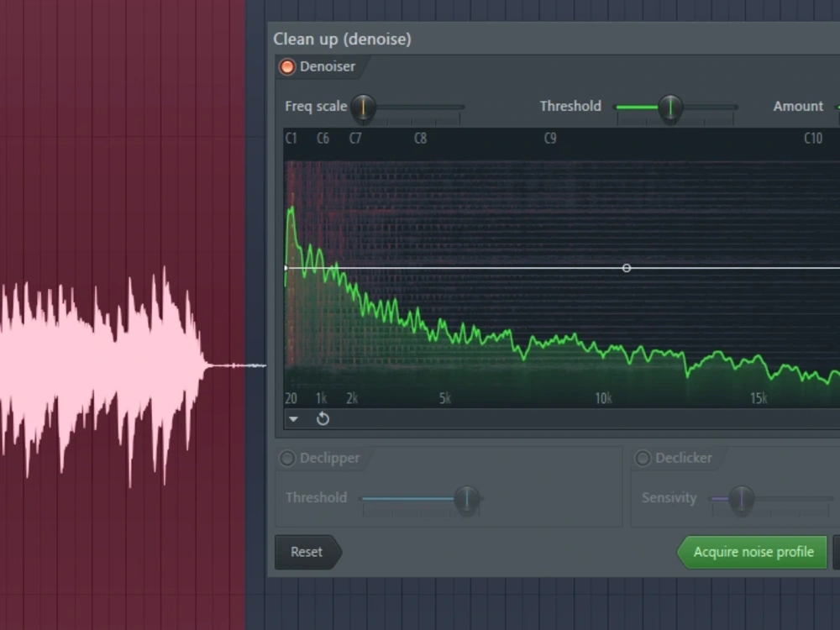Click the 10k frequency label

pos(603,398)
